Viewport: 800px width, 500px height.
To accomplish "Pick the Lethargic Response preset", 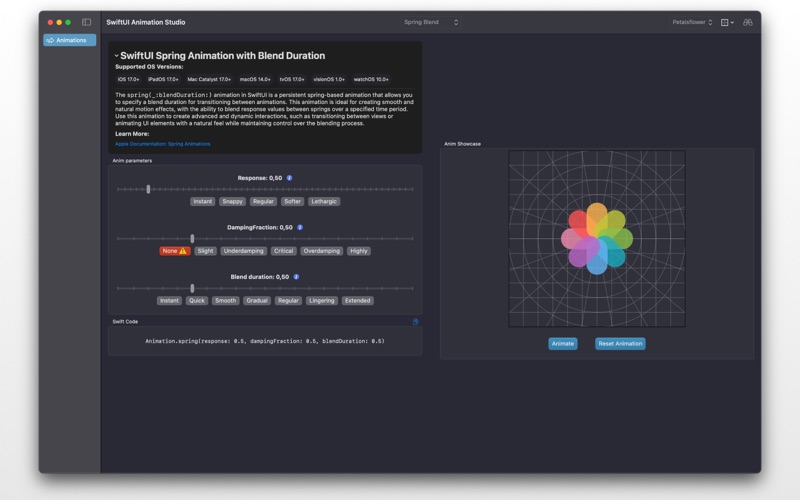I will pyautogui.click(x=324, y=202).
